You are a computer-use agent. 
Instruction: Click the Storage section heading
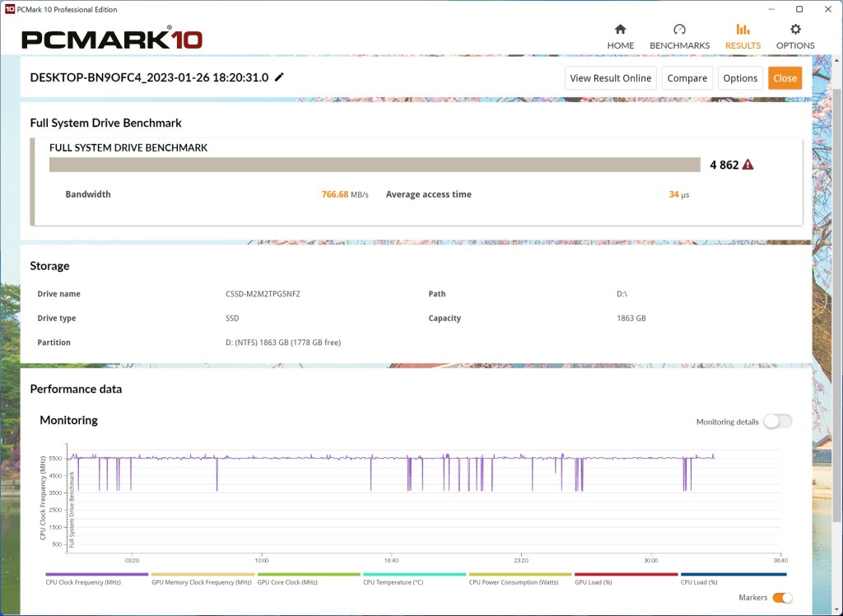(x=49, y=266)
